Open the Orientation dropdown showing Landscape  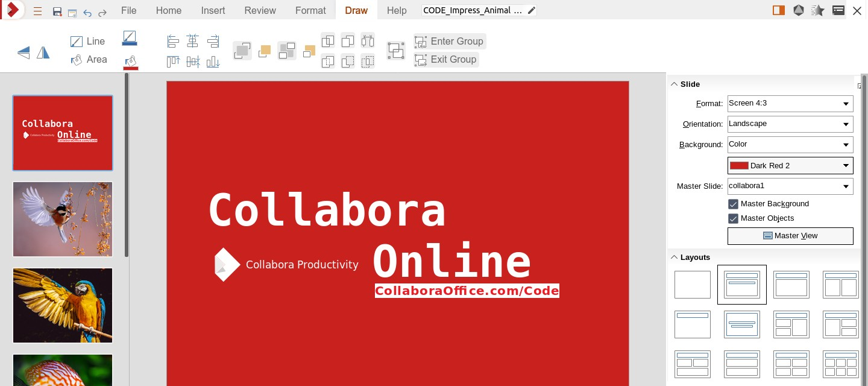pos(790,124)
